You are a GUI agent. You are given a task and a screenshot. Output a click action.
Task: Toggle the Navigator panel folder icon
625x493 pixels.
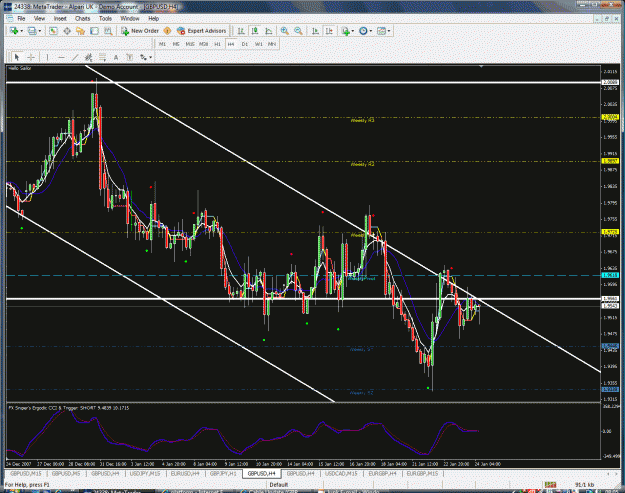click(x=81, y=31)
